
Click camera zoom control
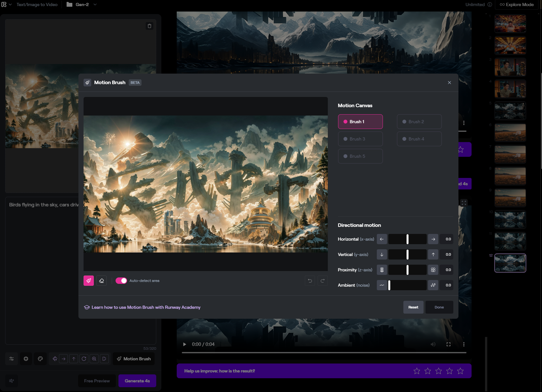[94, 359]
